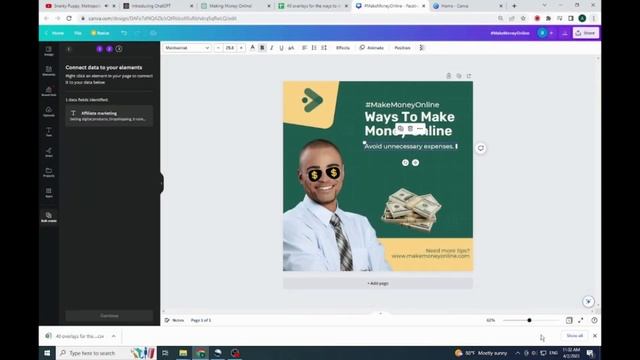Open the Resize option
Viewport: 640px width, 360px height.
tap(100, 33)
